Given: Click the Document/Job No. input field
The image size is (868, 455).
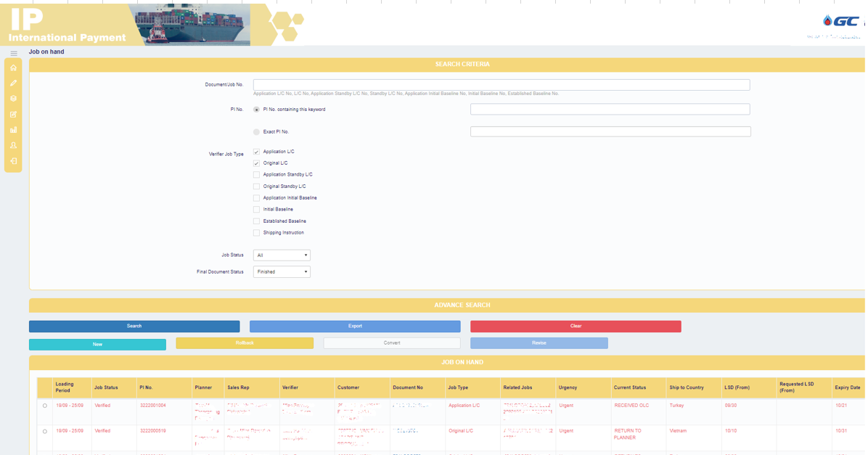Looking at the screenshot, I should pos(501,85).
